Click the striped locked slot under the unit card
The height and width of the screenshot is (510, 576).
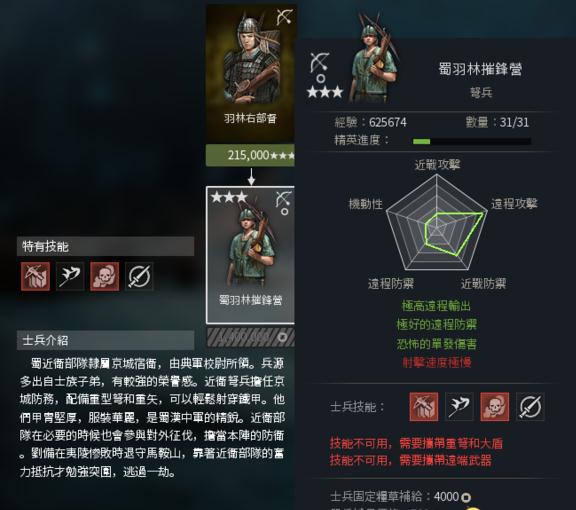tap(251, 337)
